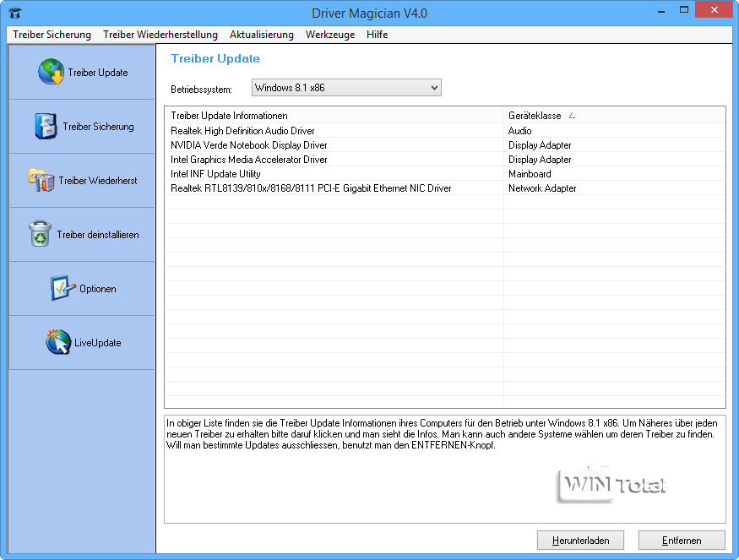This screenshot has width=739, height=560.
Task: Click the Herunterladen button
Action: (x=580, y=541)
